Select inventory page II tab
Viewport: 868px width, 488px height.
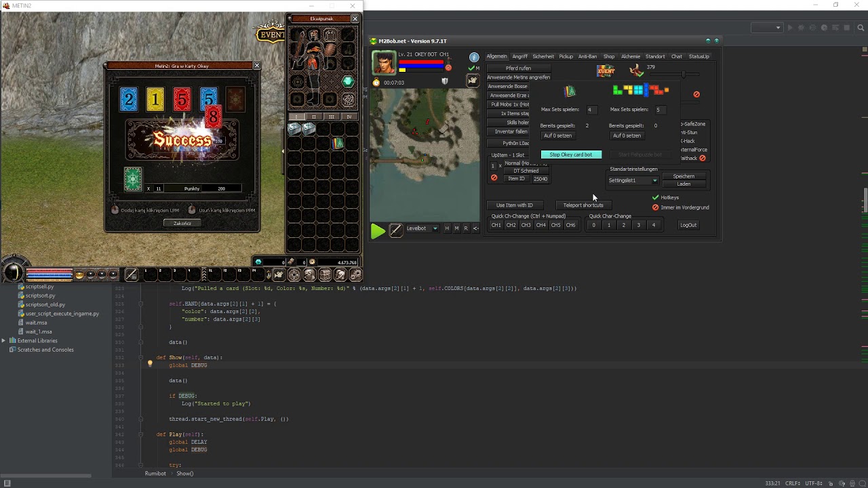pos(314,117)
